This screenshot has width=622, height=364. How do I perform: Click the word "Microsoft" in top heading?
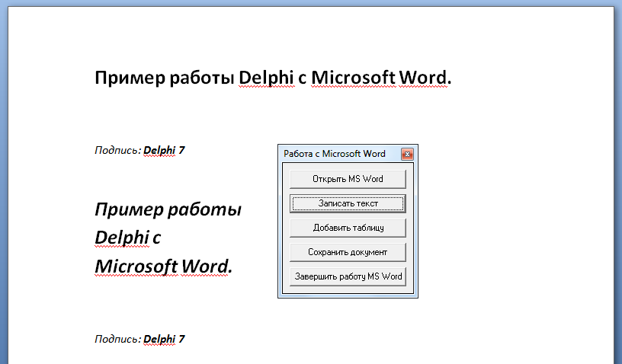pyautogui.click(x=353, y=78)
